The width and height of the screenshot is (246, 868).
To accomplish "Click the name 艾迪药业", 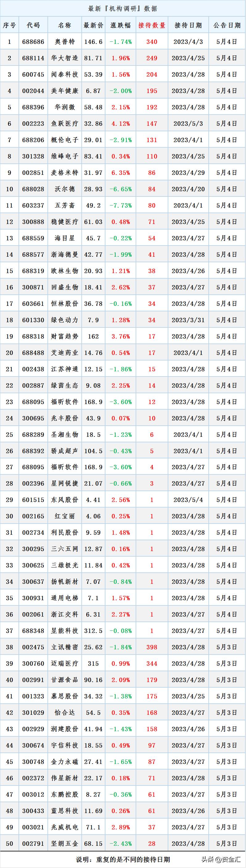I will (64, 353).
